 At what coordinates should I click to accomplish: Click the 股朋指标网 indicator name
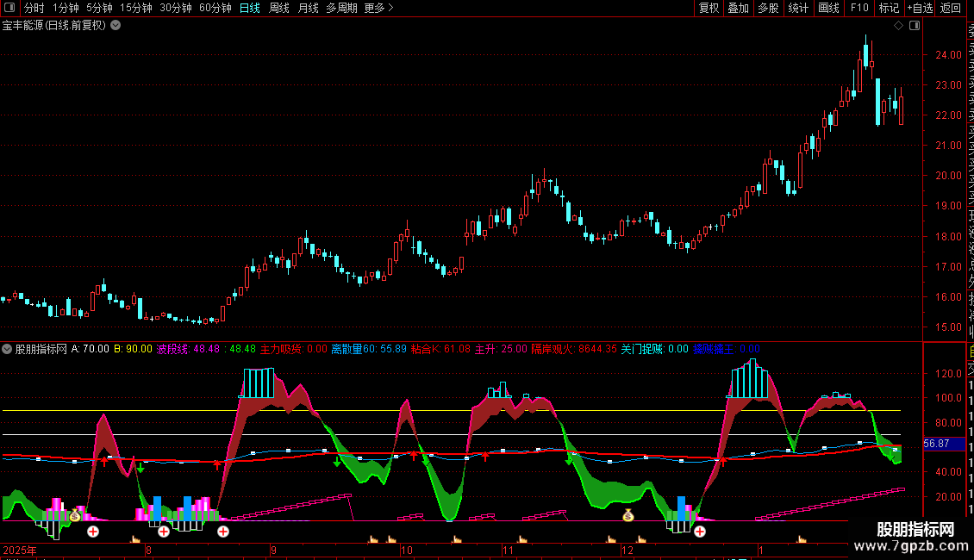pos(41,349)
